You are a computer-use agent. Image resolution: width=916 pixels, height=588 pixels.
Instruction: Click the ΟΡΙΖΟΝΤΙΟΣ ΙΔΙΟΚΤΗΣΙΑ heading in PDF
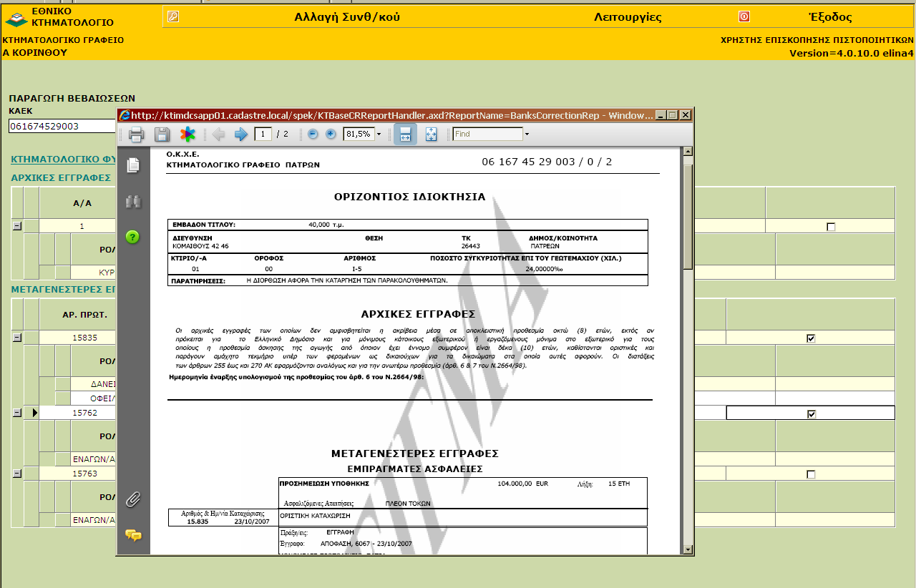point(409,197)
